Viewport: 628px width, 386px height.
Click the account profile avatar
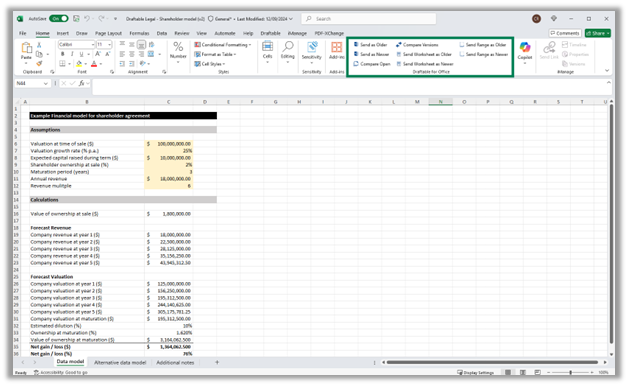click(536, 18)
